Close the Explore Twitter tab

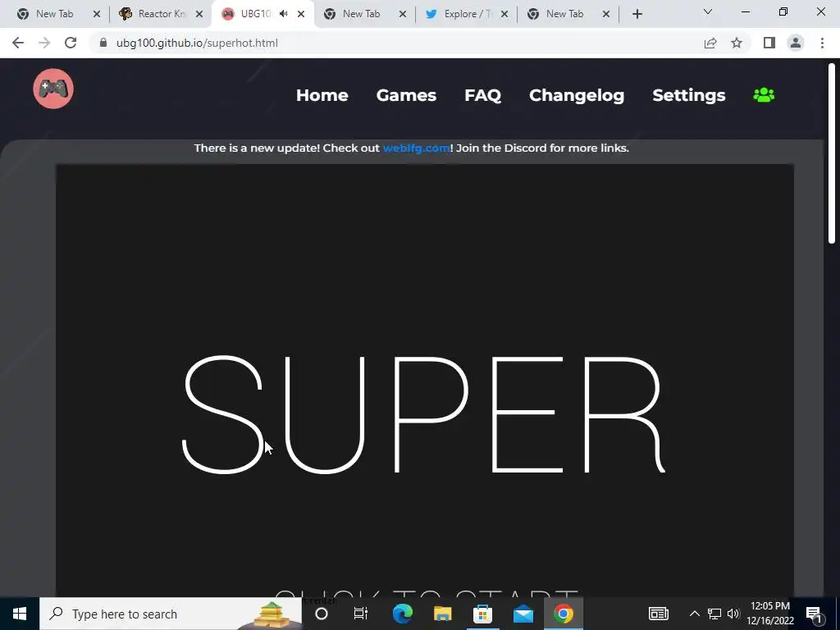(504, 14)
